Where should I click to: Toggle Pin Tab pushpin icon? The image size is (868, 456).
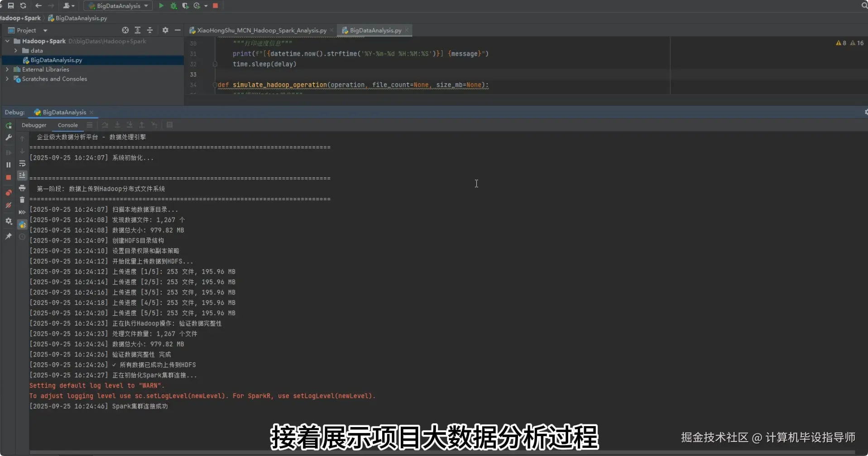coord(9,236)
